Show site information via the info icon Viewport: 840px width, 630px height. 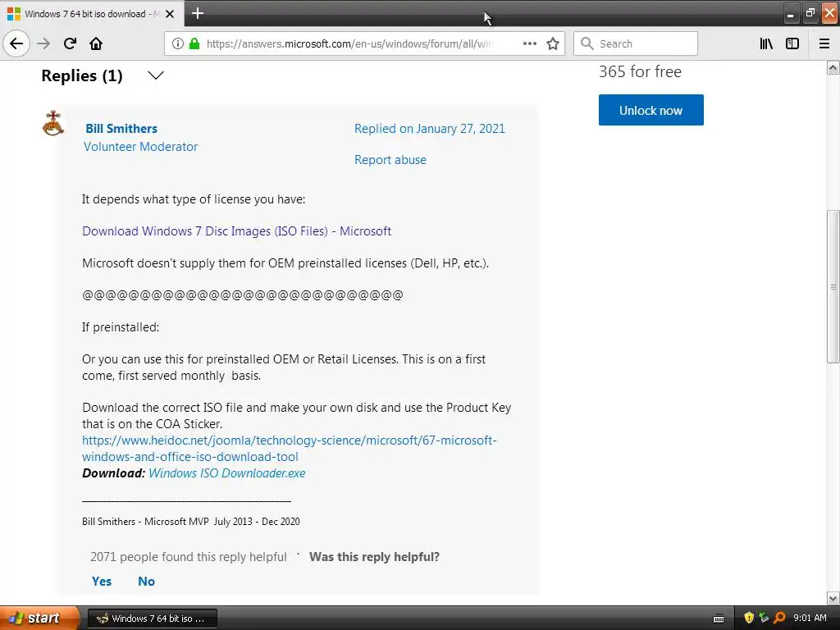click(178, 43)
